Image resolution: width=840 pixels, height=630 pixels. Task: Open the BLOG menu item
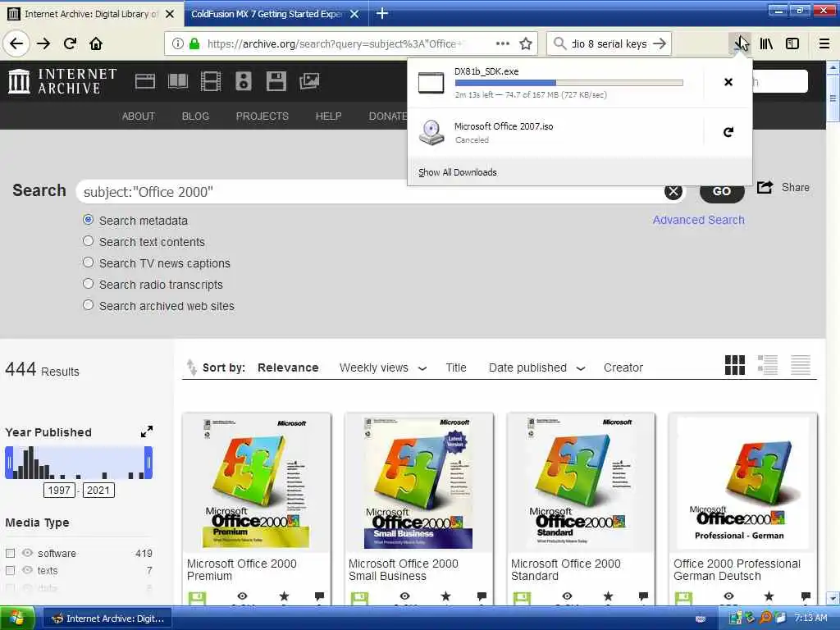coord(195,116)
